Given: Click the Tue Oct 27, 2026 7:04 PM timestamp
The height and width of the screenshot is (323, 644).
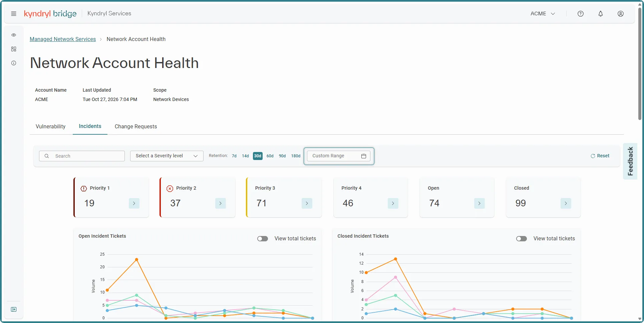Looking at the screenshot, I should point(110,99).
